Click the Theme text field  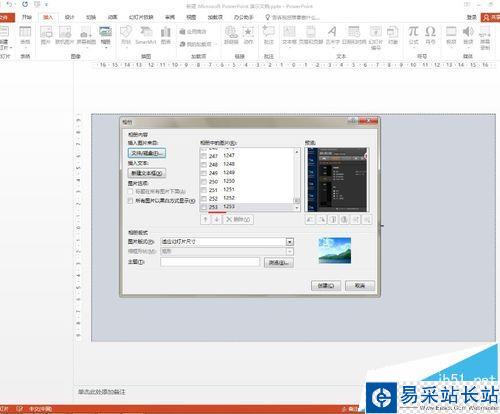click(210, 262)
